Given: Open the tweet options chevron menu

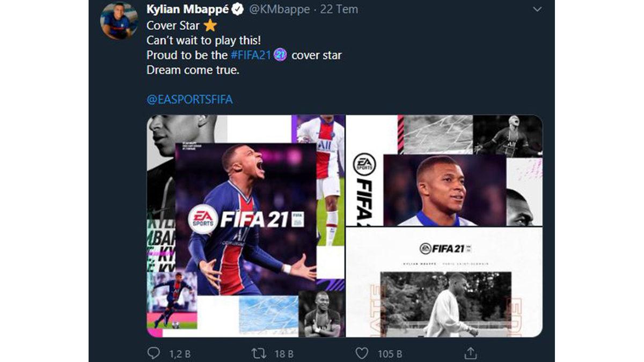Looking at the screenshot, I should click(x=537, y=9).
